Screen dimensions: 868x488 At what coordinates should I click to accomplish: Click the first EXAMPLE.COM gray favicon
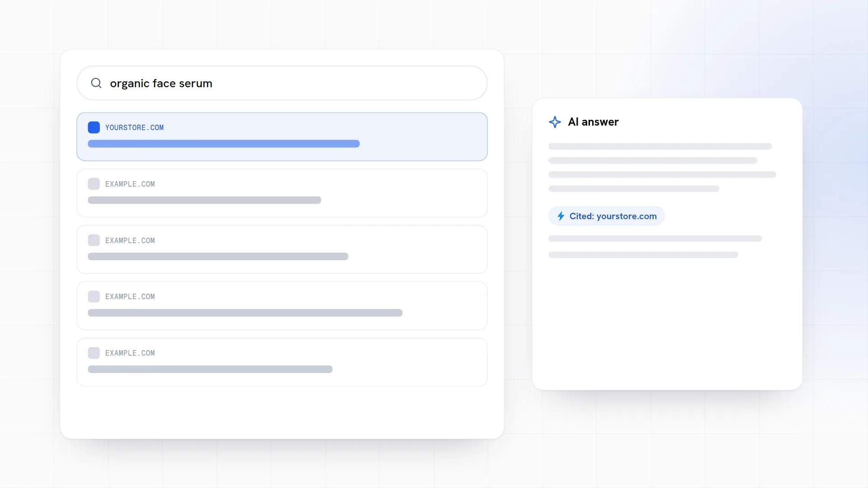94,184
